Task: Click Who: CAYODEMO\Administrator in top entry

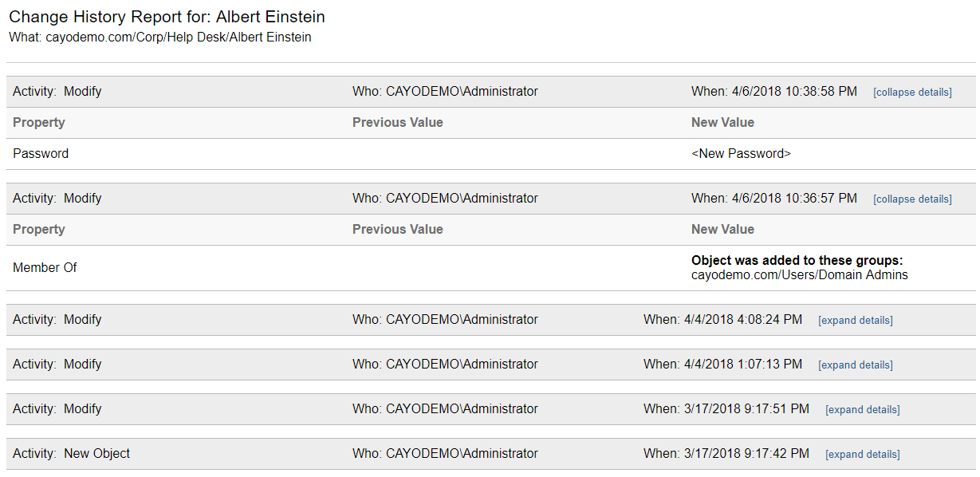Action: (445, 92)
